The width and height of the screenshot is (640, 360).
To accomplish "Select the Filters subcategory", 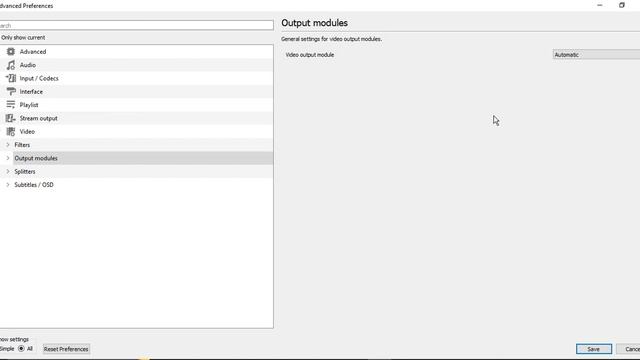I will coord(22,145).
